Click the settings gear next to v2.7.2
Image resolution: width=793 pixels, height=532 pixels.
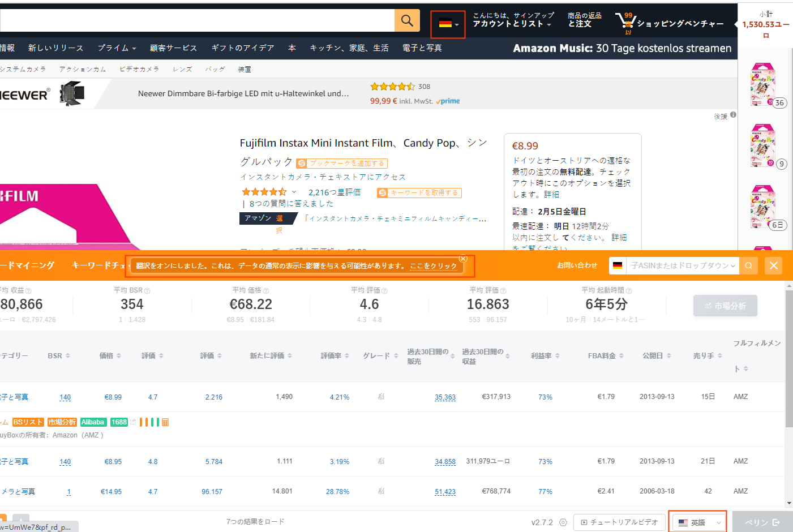tap(563, 522)
